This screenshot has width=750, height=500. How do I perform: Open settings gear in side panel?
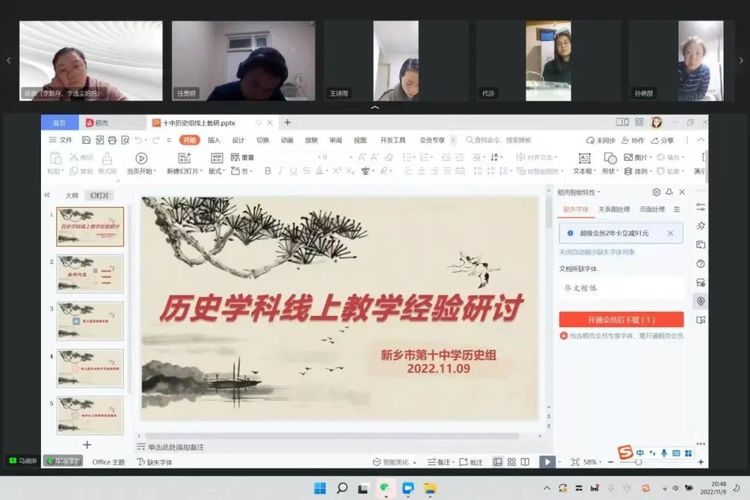click(656, 192)
